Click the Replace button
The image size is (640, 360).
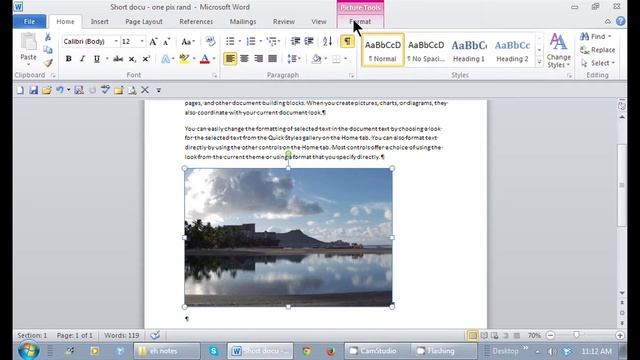coord(598,50)
